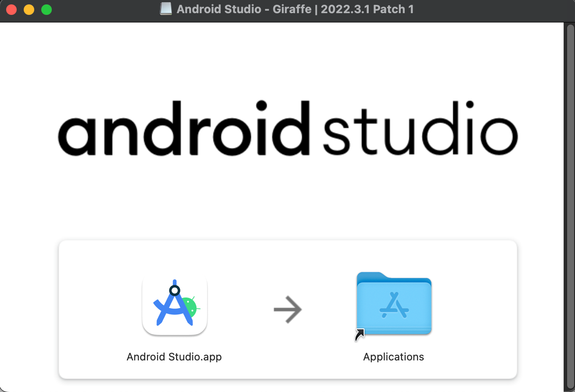Image resolution: width=575 pixels, height=392 pixels.
Task: Select the Android Studio.app icon
Action: (175, 305)
